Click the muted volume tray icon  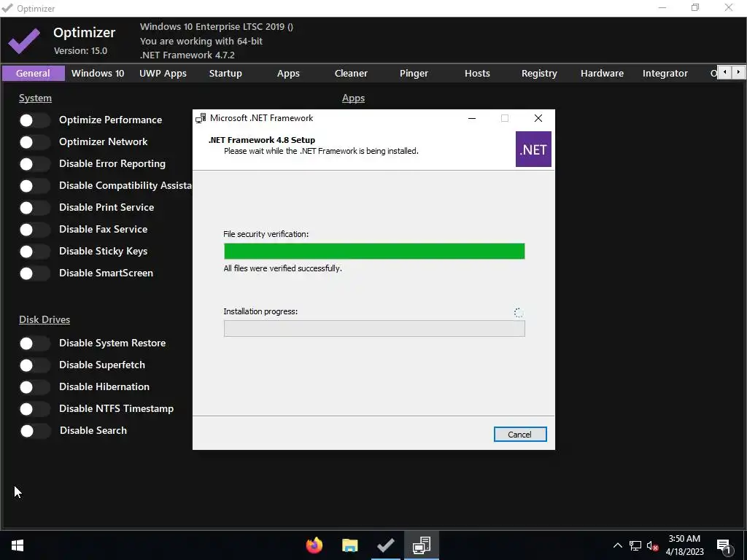click(652, 545)
